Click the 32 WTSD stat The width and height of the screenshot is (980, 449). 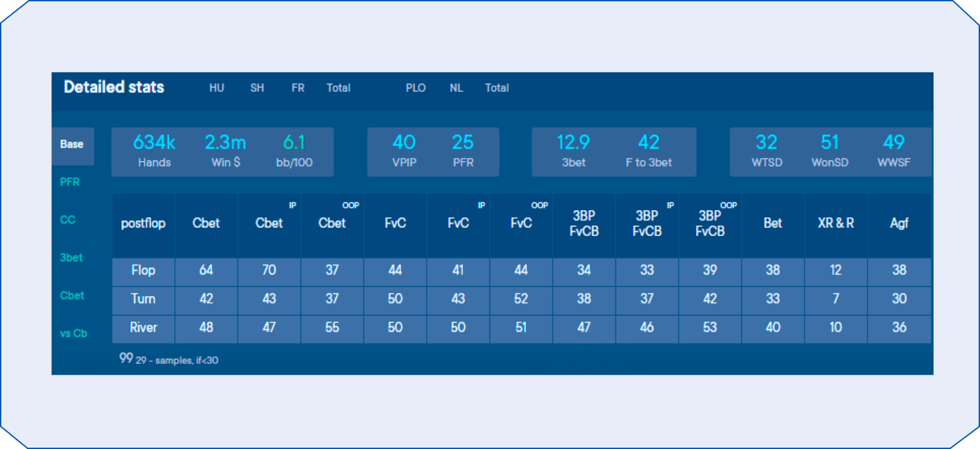pyautogui.click(x=766, y=151)
